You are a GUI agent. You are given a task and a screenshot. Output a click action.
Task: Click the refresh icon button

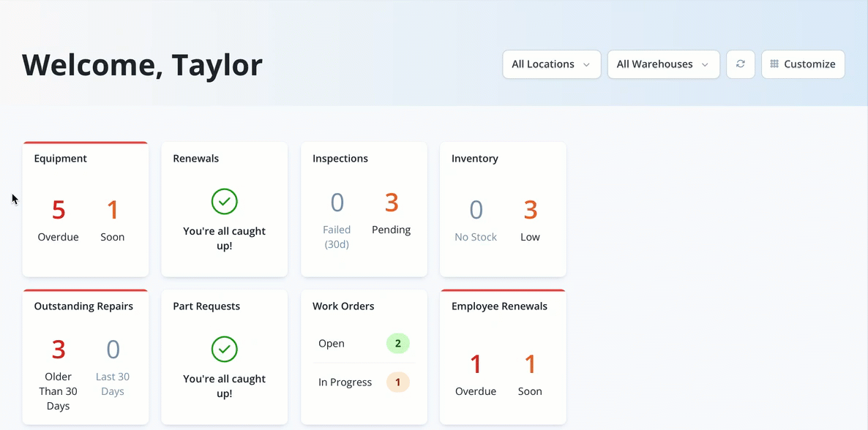click(740, 64)
